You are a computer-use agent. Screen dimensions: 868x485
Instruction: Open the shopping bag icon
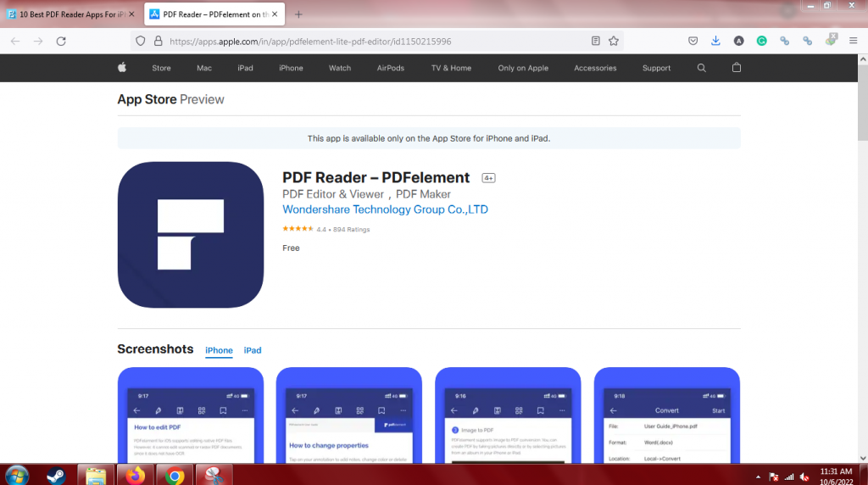[737, 68]
